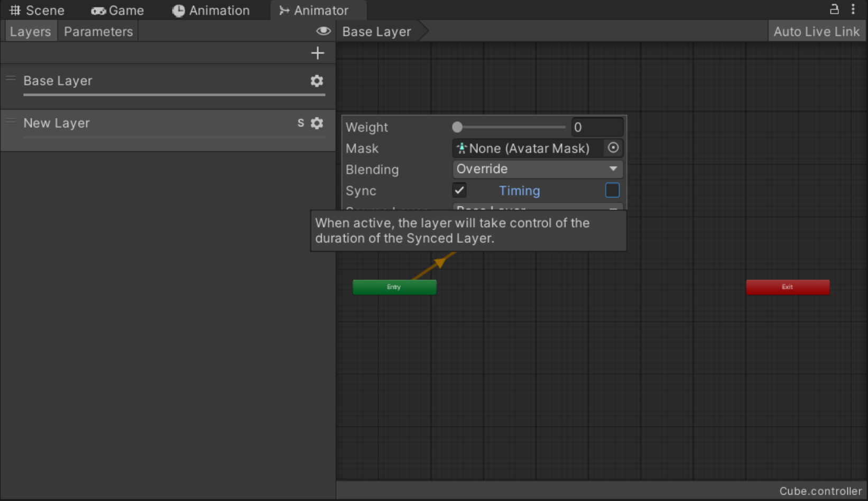Open the Avatar Mask object picker circle
This screenshot has width=868, height=501.
613,148
